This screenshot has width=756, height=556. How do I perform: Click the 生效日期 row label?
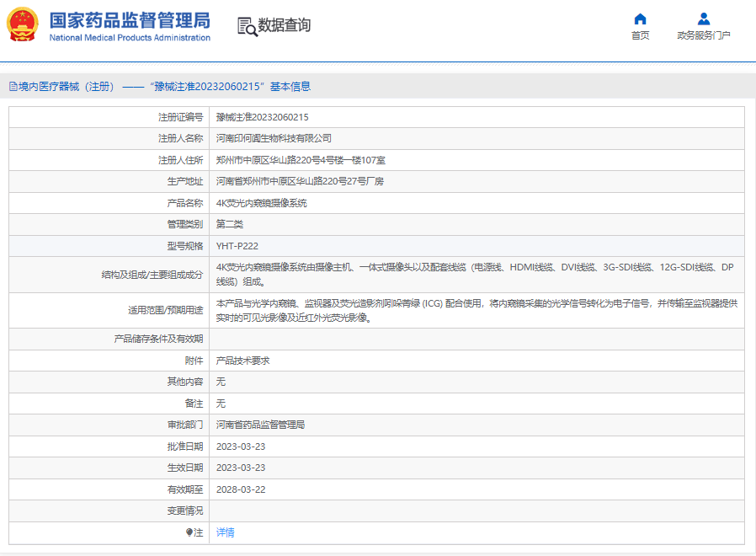coord(185,468)
